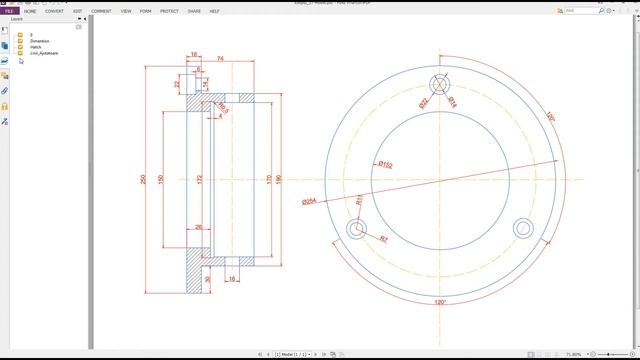Click the 250 height dimension text

(x=143, y=179)
